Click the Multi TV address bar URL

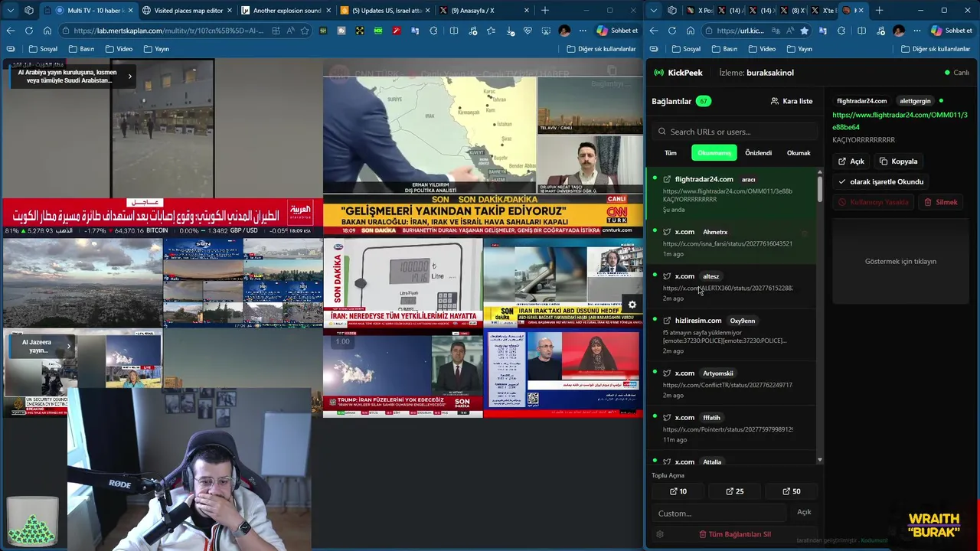tap(168, 31)
